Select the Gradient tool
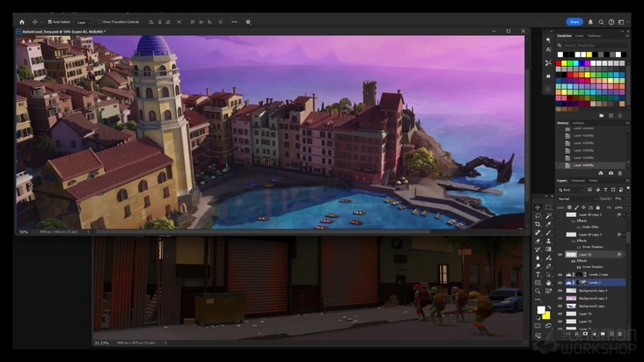Viewport: 644px width, 362px height. coord(548,250)
